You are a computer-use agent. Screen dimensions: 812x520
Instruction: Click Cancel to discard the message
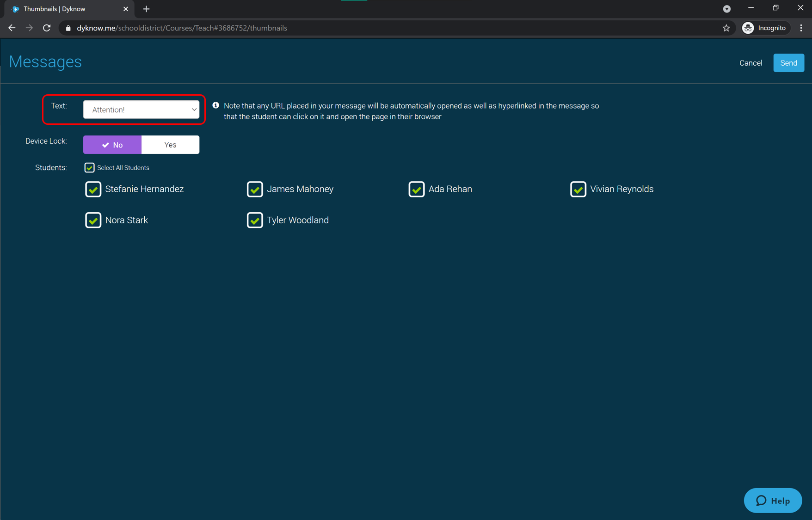750,63
